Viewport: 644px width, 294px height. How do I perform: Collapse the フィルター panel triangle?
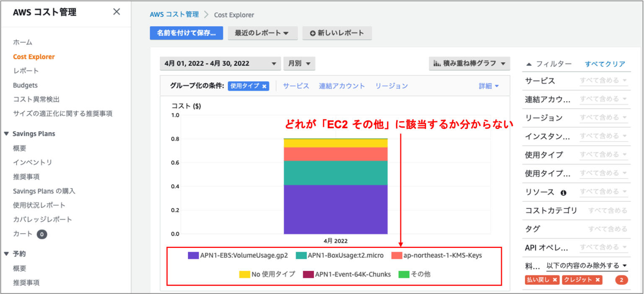529,64
